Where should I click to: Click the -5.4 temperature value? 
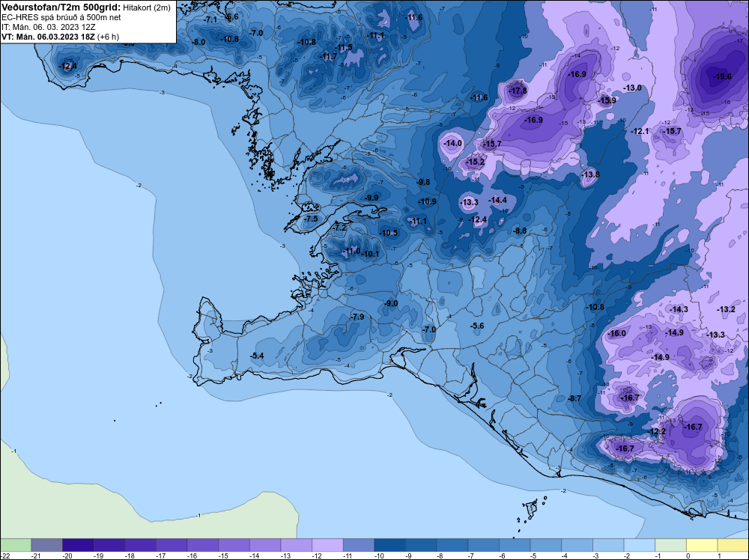pyautogui.click(x=257, y=356)
